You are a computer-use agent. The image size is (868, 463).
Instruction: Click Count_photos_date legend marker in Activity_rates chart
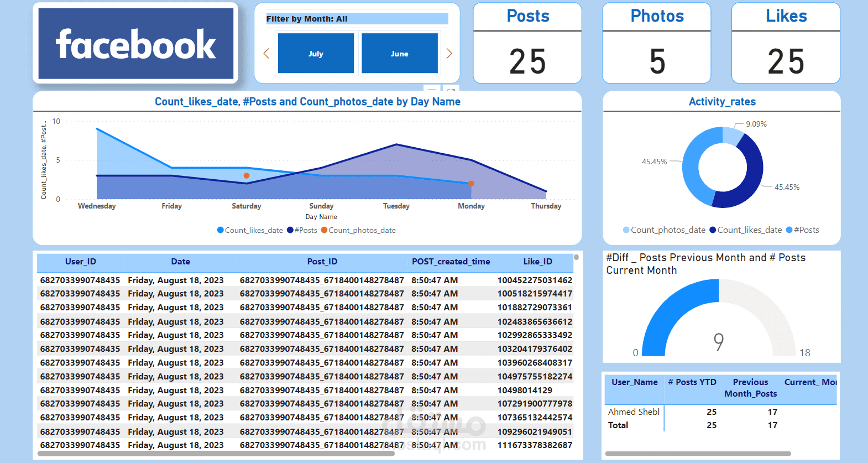tap(626, 230)
